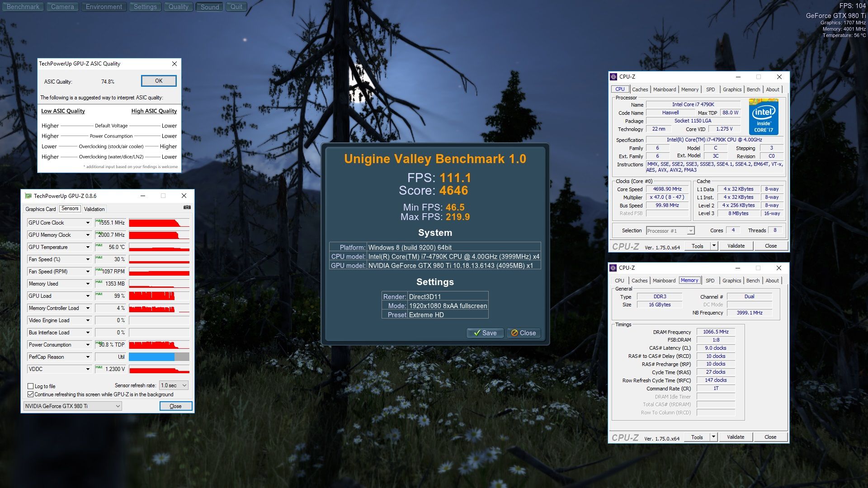
Task: Click OK in ASIC Quality dialog
Action: coord(159,81)
